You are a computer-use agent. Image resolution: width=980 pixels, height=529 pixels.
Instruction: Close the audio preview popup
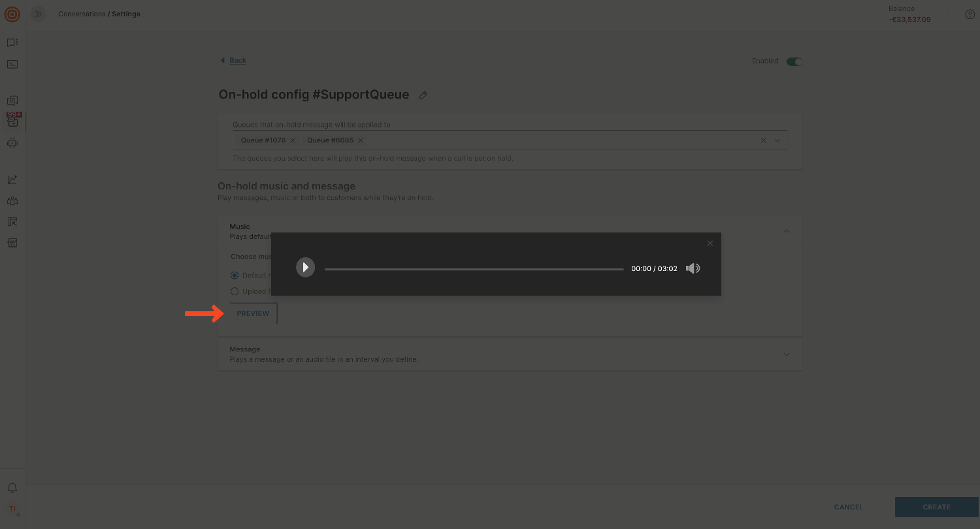[x=710, y=244]
